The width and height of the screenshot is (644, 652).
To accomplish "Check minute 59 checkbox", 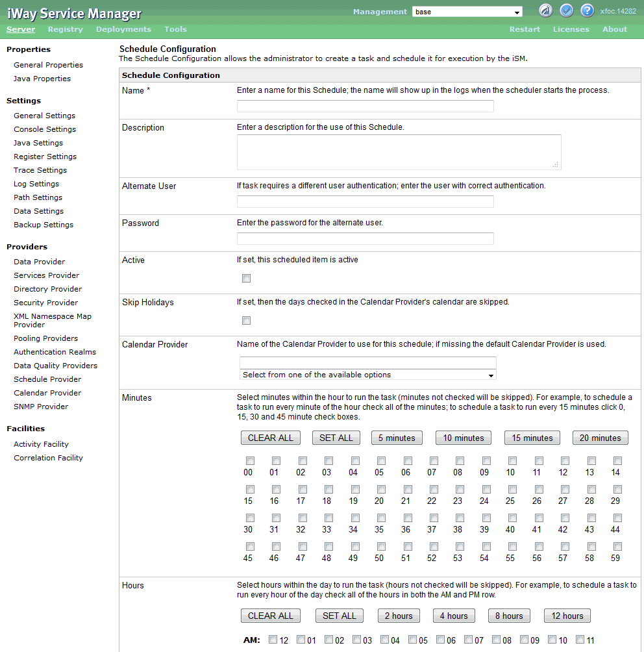I will click(x=618, y=547).
